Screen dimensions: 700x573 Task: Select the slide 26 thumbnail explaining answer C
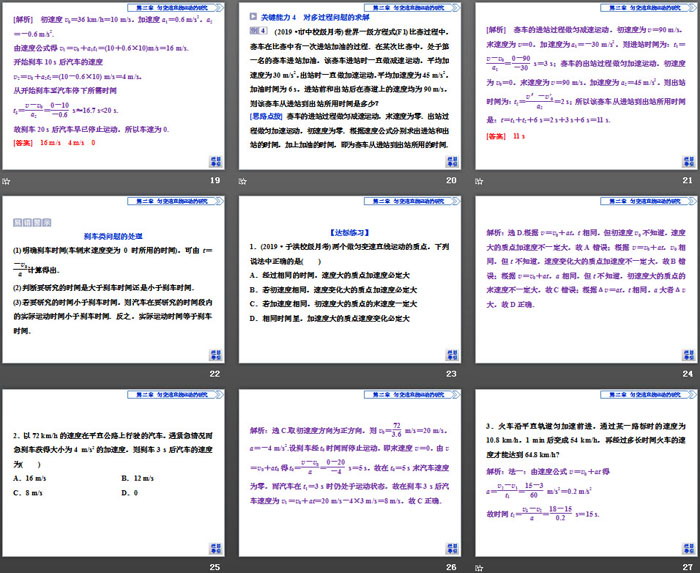point(350,473)
